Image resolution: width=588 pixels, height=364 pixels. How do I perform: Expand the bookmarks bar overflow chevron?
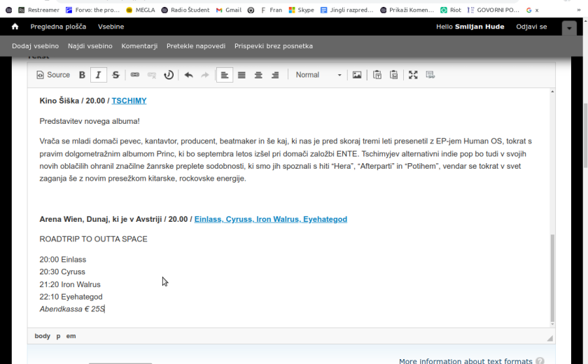tap(578, 10)
